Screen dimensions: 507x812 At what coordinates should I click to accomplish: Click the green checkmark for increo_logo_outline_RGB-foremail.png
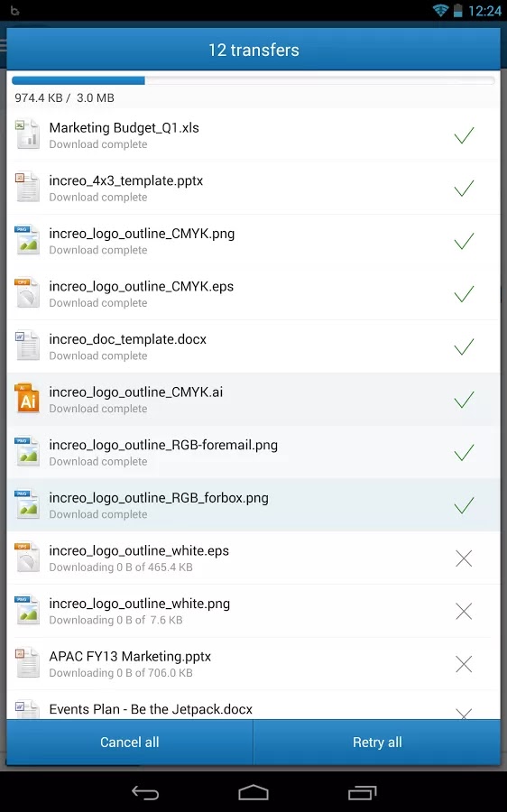click(464, 452)
